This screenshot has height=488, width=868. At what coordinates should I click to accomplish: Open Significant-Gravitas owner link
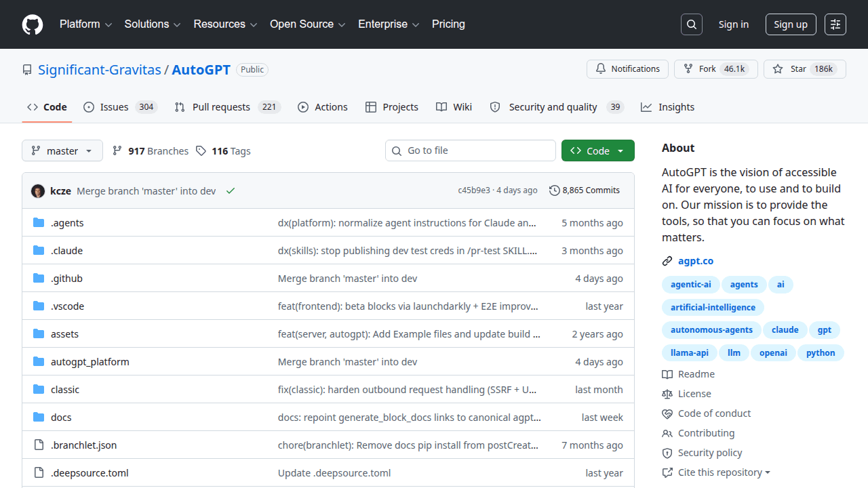(x=100, y=70)
